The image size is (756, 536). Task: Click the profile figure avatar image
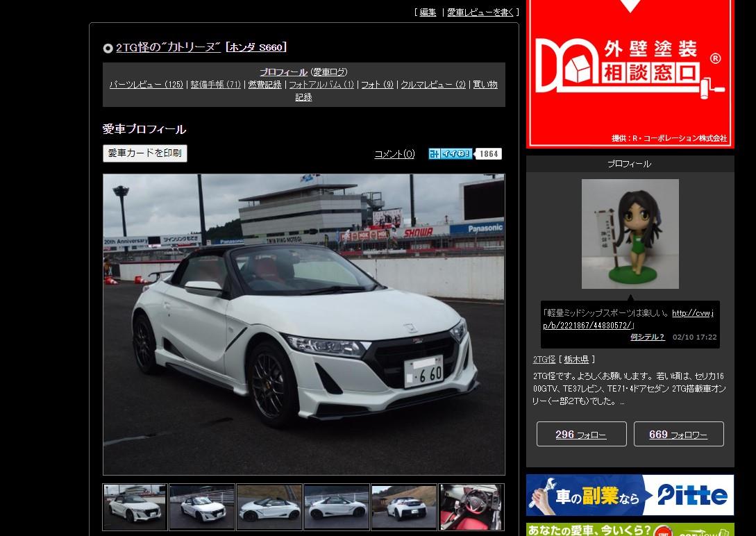630,234
